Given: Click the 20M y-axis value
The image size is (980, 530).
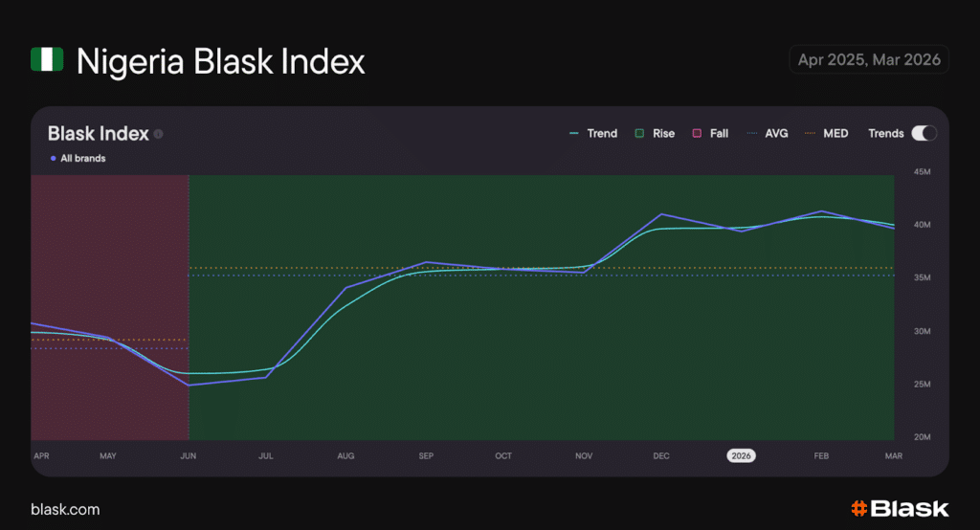Looking at the screenshot, I should coord(922,437).
